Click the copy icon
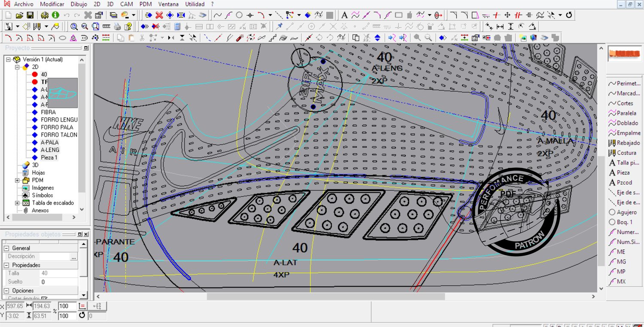644x327 pixels. [x=121, y=38]
